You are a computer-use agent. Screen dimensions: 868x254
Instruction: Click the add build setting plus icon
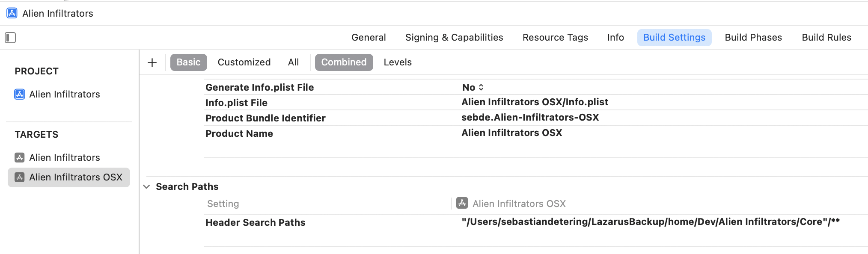click(x=152, y=62)
